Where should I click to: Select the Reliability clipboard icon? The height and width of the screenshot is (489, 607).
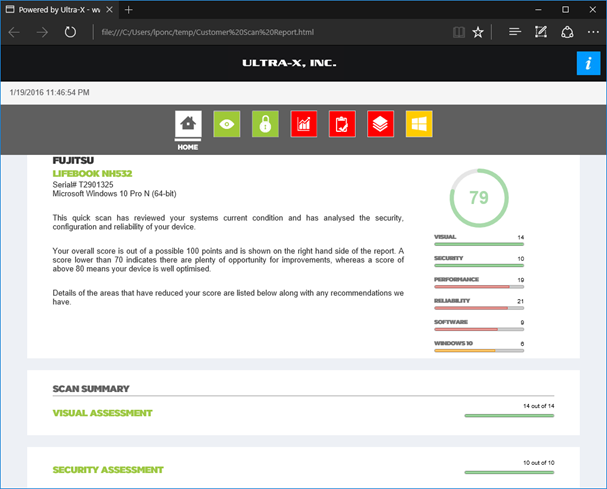(x=342, y=124)
